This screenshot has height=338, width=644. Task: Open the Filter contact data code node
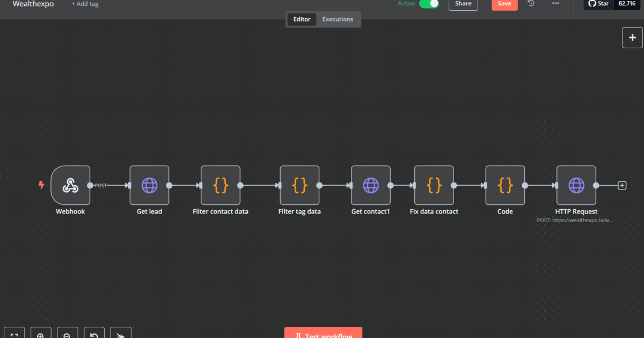(x=221, y=185)
